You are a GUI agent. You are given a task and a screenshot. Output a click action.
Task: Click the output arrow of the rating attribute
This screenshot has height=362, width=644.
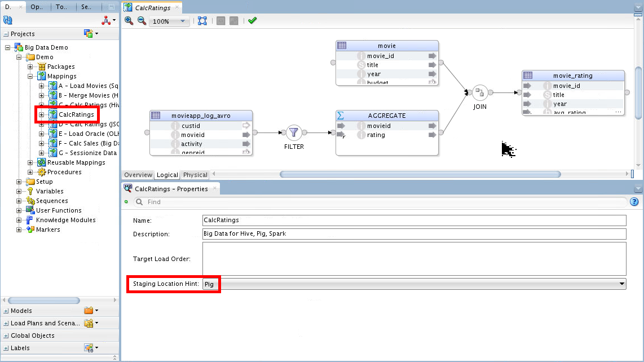[x=432, y=135]
